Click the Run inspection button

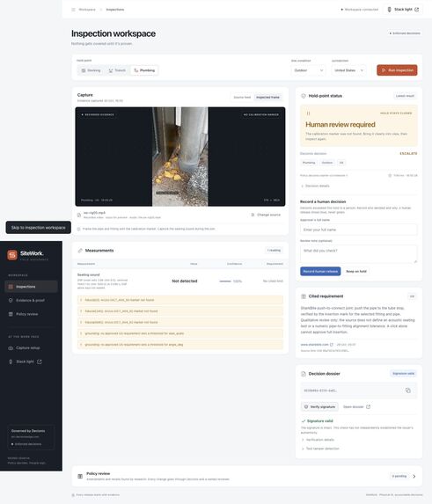tap(397, 70)
